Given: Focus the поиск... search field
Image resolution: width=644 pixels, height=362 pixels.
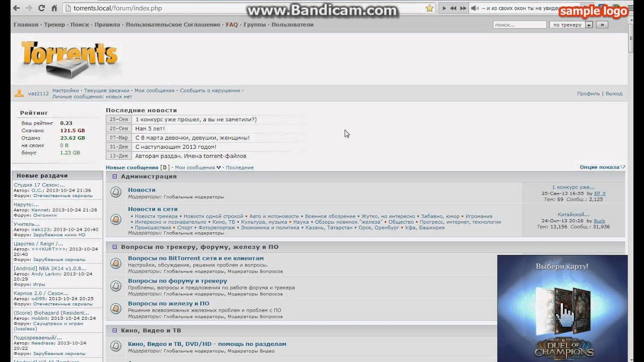Looking at the screenshot, I should [x=520, y=25].
